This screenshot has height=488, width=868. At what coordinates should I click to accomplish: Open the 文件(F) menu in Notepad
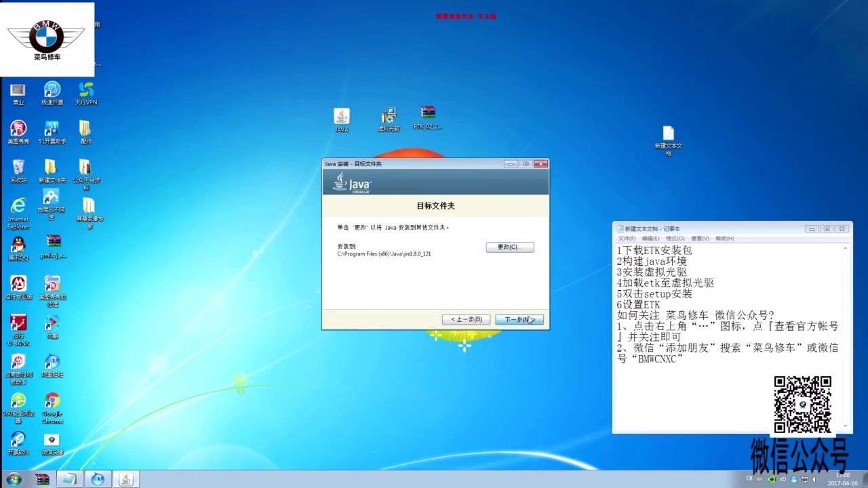[627, 239]
